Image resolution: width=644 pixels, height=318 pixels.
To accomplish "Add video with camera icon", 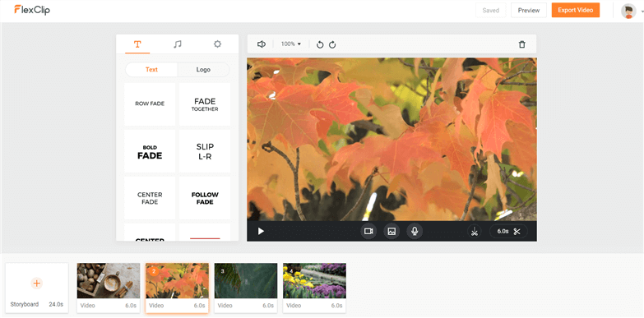I will coord(368,232).
